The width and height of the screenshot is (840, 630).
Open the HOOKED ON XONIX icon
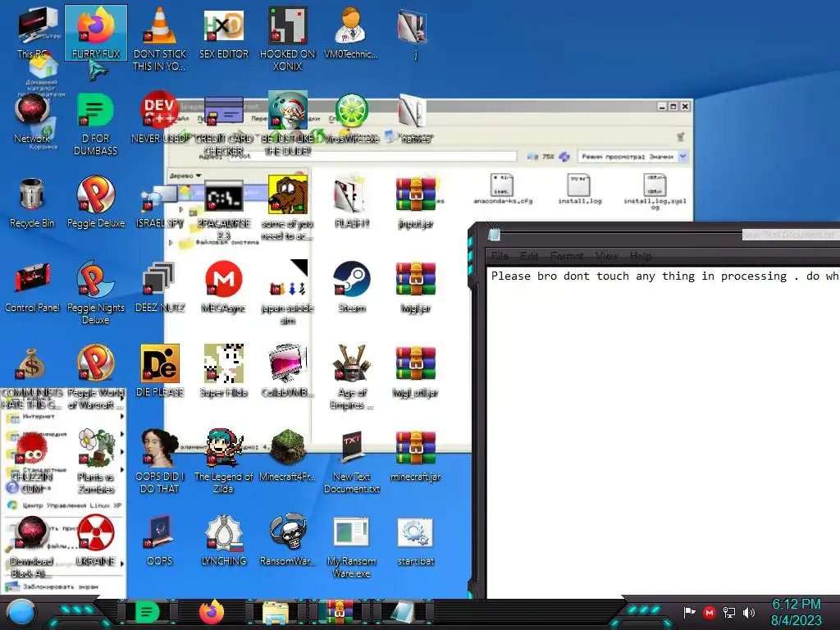[288, 39]
